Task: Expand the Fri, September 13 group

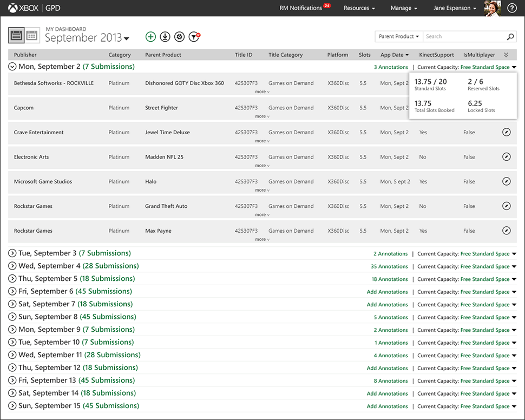Action: (12, 380)
